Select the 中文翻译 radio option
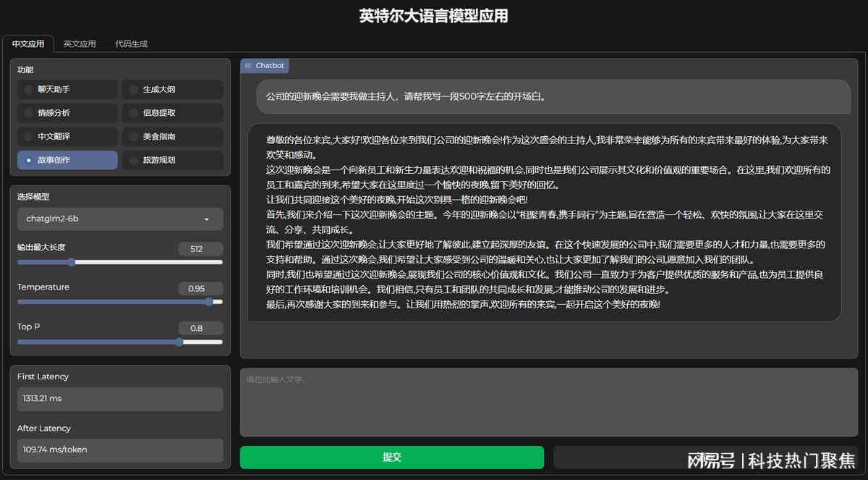Screen dimensions: 868x480 point(67,136)
